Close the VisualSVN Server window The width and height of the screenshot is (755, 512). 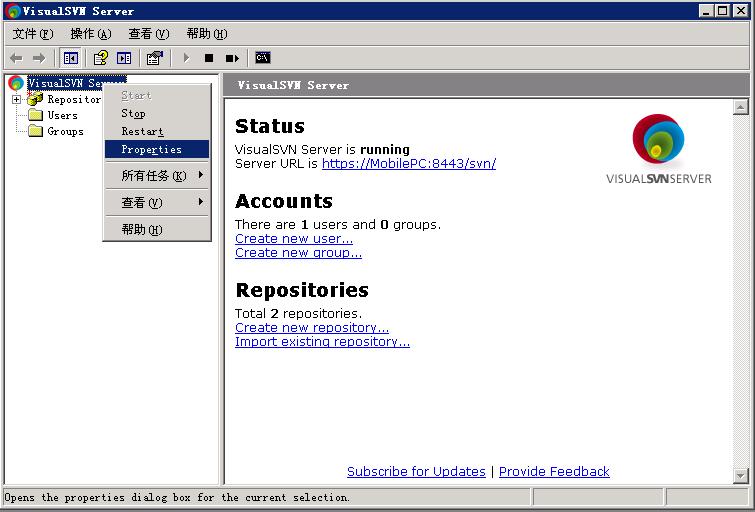741,11
